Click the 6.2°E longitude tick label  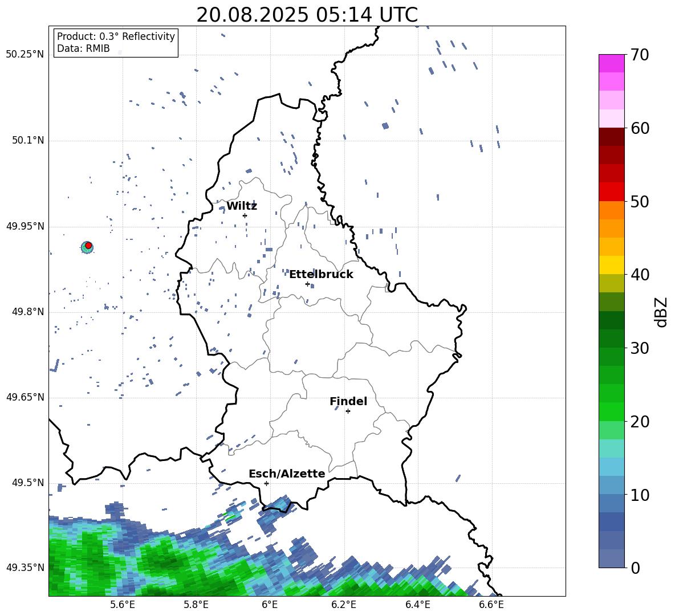click(344, 605)
